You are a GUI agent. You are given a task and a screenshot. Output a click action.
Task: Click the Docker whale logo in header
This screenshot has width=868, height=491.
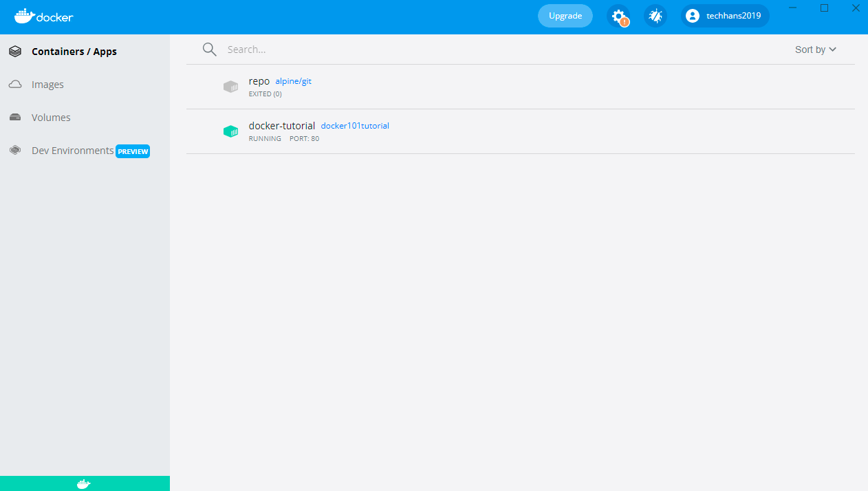tap(43, 17)
